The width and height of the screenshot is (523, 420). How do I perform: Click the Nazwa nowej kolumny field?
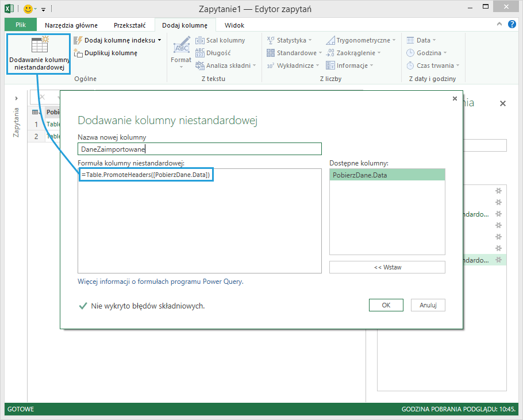pos(199,149)
